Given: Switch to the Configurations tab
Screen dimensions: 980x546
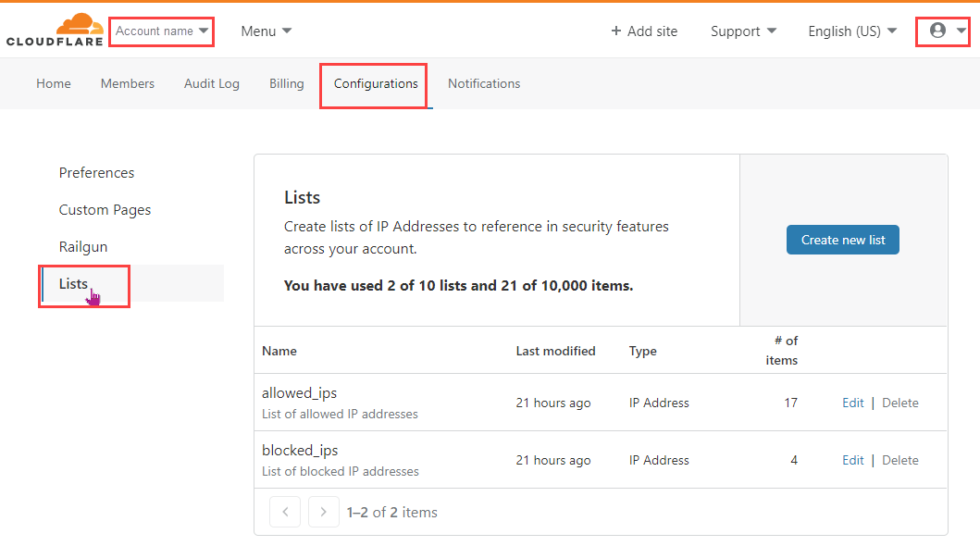Looking at the screenshot, I should (x=373, y=83).
